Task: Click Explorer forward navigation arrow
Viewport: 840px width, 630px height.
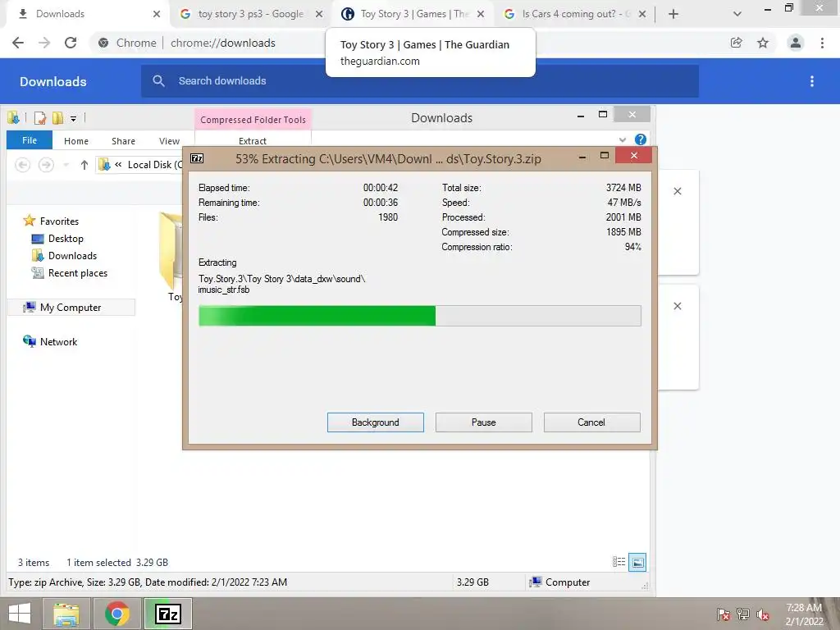Action: [46, 164]
